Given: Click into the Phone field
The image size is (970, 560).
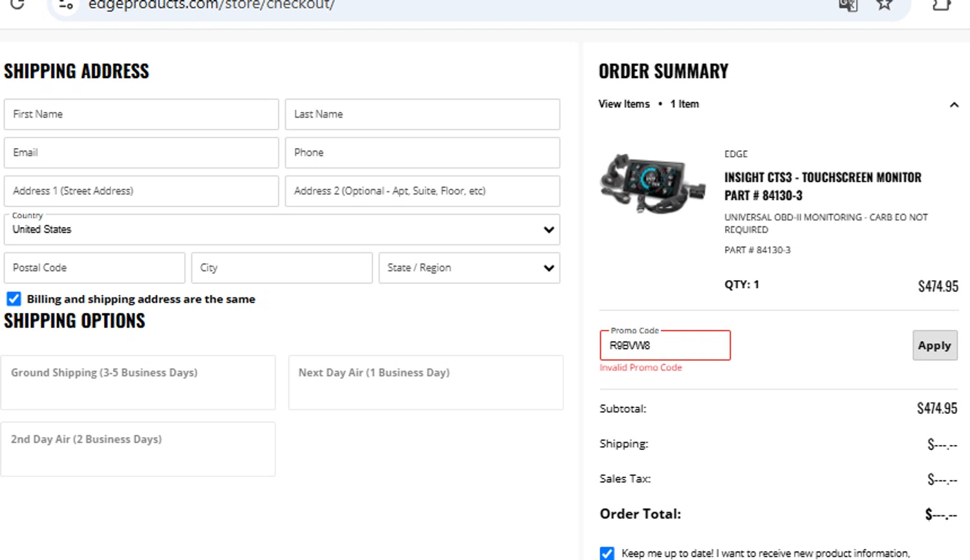Looking at the screenshot, I should tap(422, 153).
